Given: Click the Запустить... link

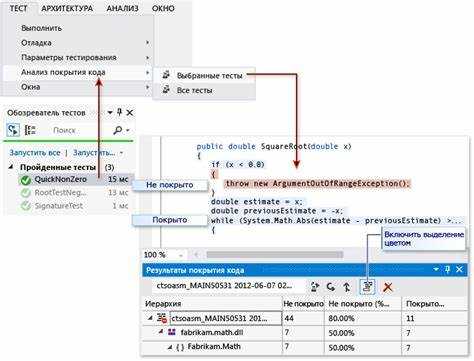Looking at the screenshot, I should coord(94,153).
